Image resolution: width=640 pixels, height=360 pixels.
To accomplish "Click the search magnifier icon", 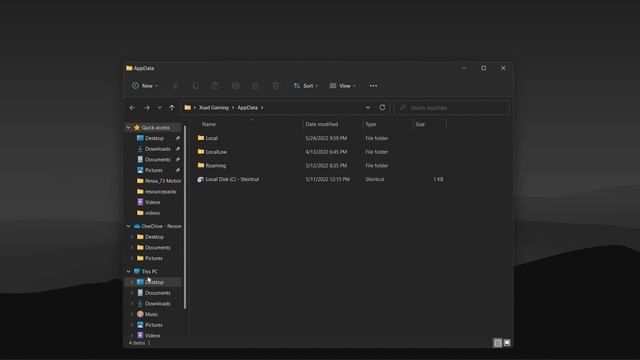I will point(403,108).
